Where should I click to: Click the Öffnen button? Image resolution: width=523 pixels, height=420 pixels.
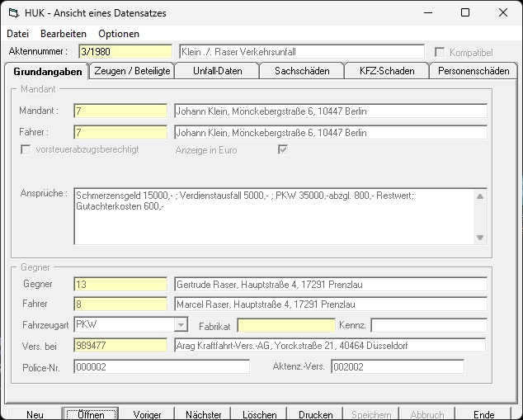click(91, 414)
